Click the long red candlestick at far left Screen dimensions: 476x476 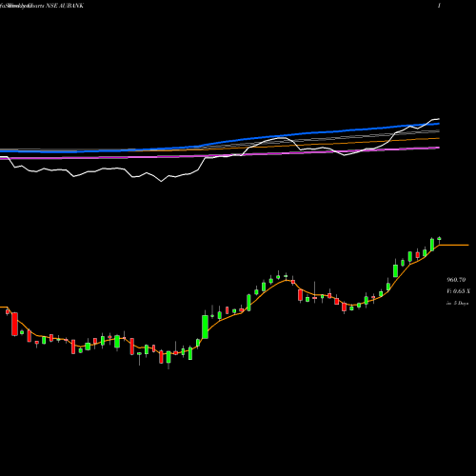[x=14, y=324]
